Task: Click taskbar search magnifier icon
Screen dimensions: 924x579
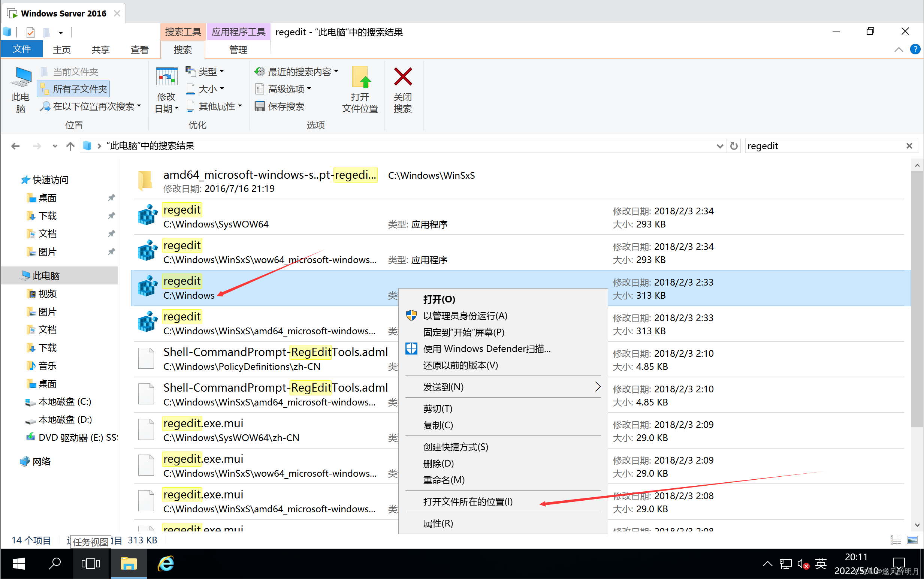Action: (55, 564)
